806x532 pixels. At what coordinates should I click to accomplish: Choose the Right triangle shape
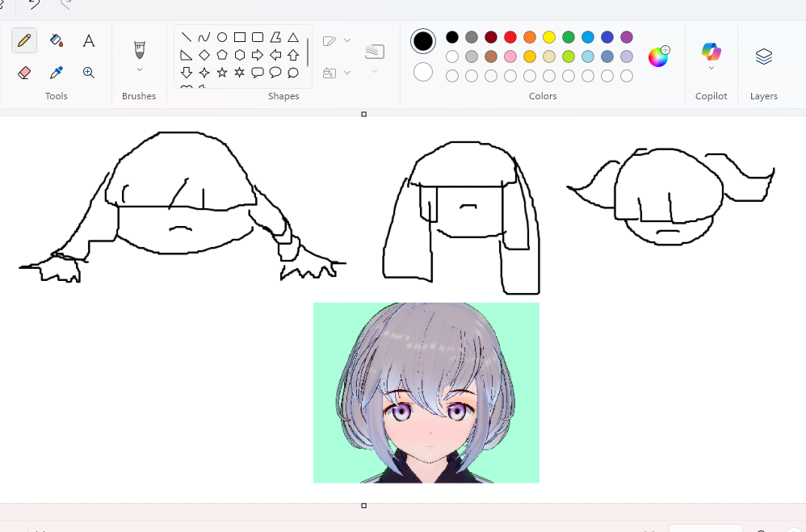pyautogui.click(x=187, y=55)
